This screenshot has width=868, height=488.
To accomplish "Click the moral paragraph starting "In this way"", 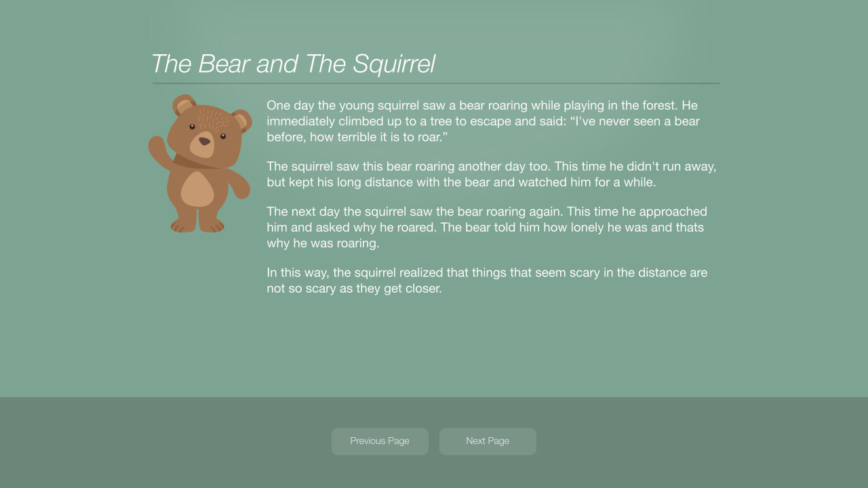I will click(x=486, y=280).
